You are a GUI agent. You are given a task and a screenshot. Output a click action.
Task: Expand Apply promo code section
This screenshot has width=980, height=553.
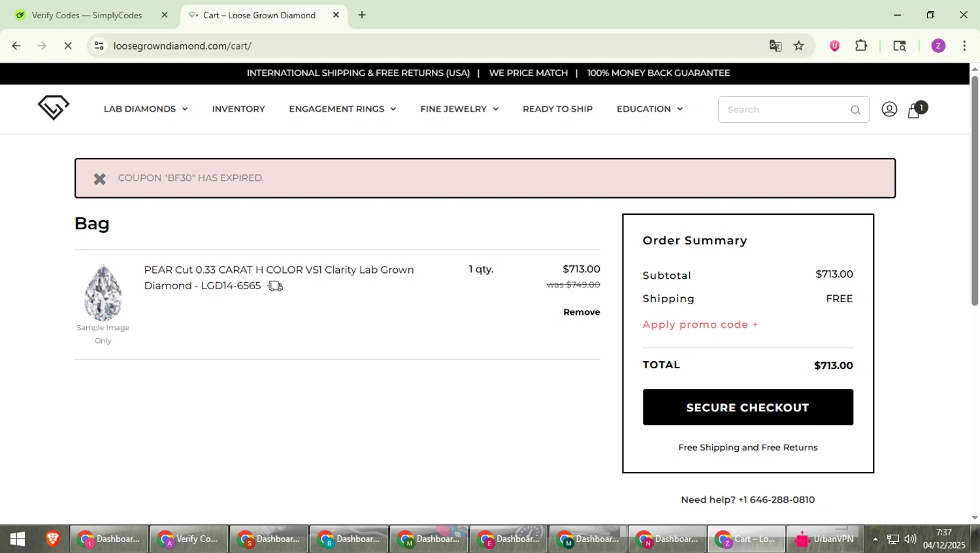[x=700, y=324]
